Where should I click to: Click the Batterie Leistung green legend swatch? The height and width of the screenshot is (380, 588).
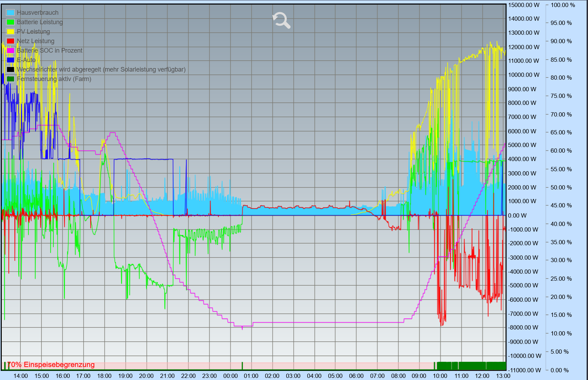click(11, 22)
